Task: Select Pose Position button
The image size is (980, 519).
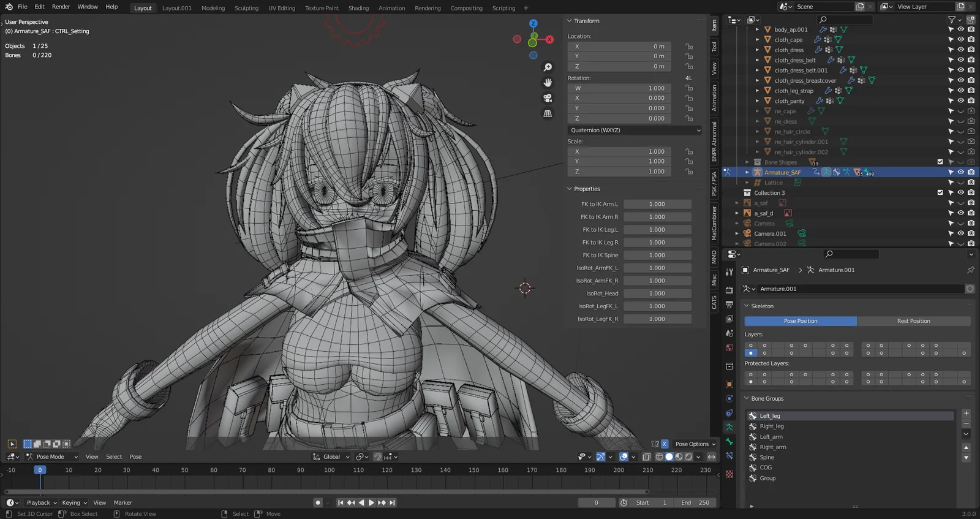Action: point(801,321)
